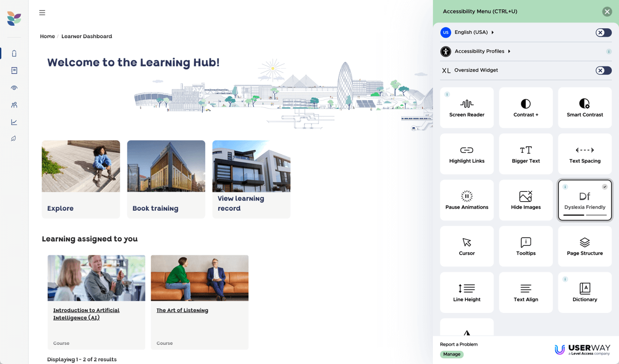
Task: Toggle the Oversized Widget switch
Action: click(603, 70)
